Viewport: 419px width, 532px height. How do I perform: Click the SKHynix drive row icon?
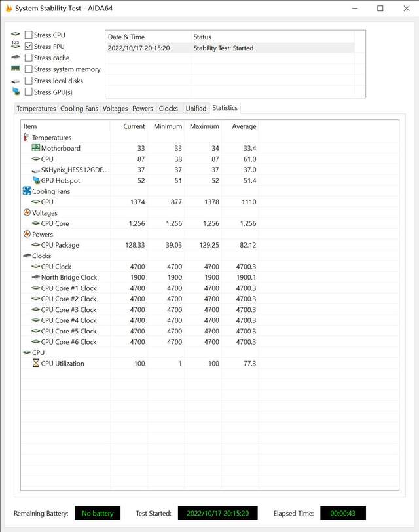pyautogui.click(x=35, y=170)
